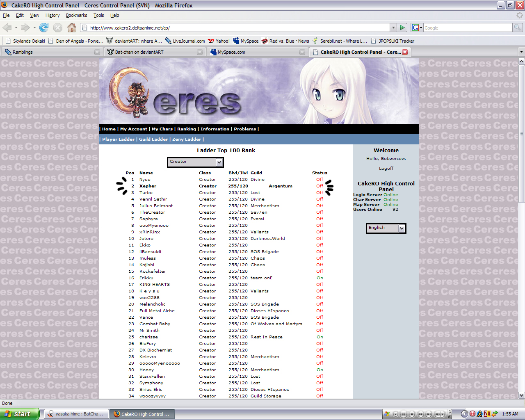525x420 pixels.
Task: Open the Skylands Oekaki bookmark
Action: [25, 41]
